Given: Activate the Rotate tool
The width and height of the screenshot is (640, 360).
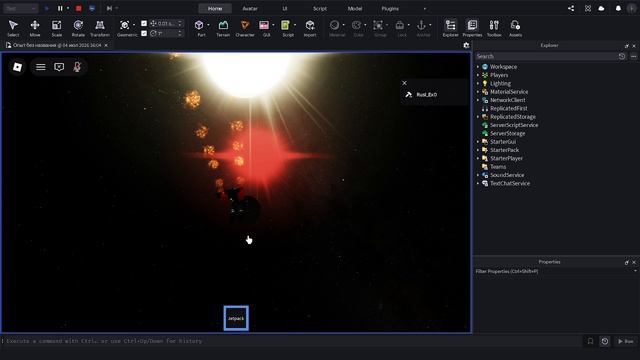Looking at the screenshot, I should [x=78, y=28].
